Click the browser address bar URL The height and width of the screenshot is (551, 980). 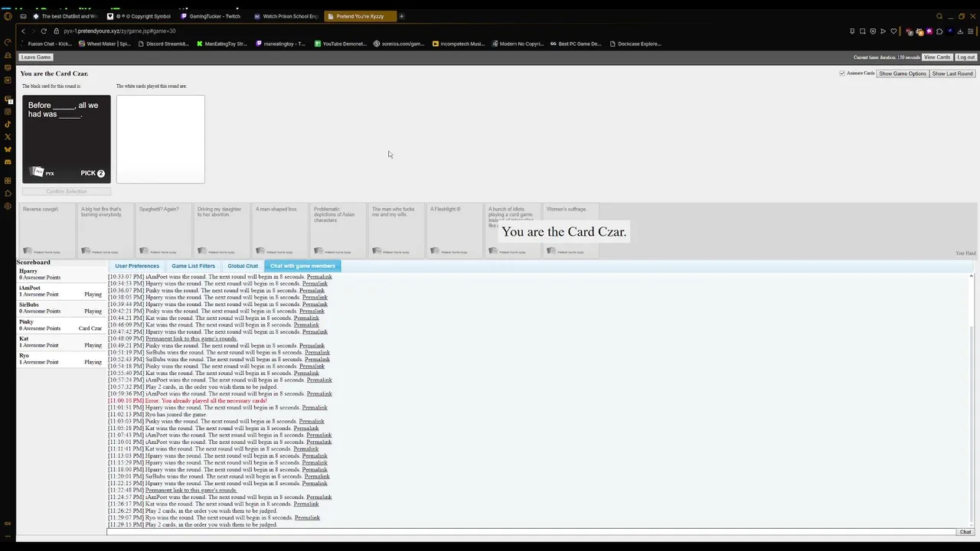click(120, 31)
